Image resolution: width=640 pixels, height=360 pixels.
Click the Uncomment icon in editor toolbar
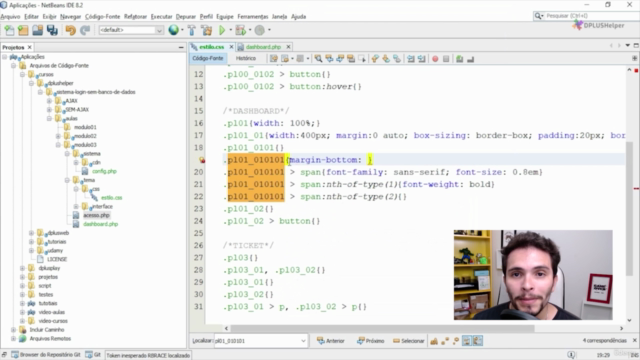point(471,59)
